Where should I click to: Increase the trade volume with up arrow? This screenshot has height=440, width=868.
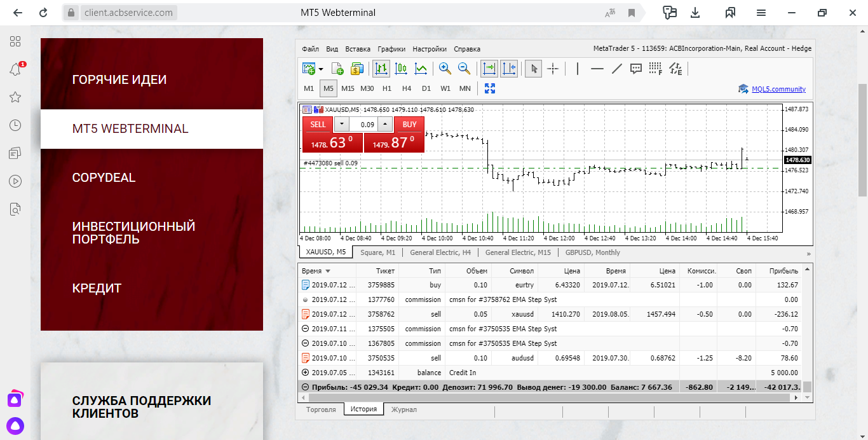[x=385, y=124]
